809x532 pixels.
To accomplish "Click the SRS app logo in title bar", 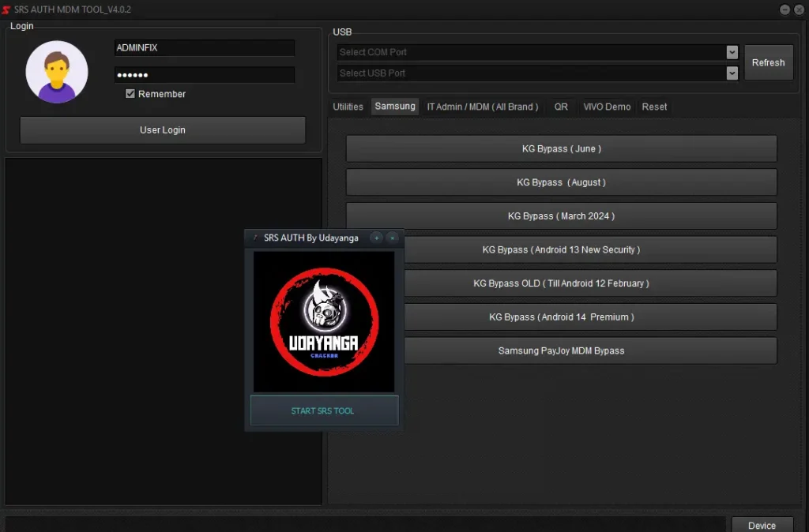I will pyautogui.click(x=6, y=9).
